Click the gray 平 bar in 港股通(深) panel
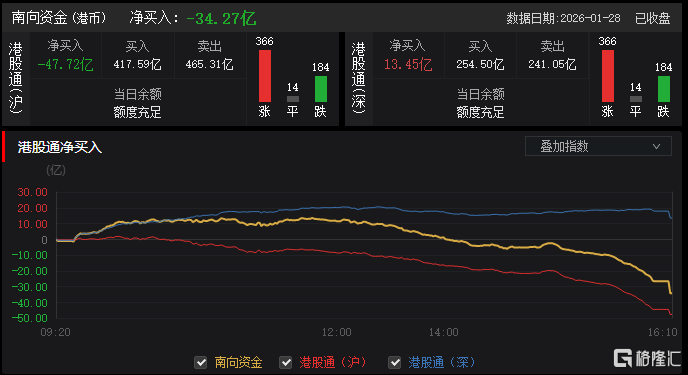This screenshot has width=688, height=375. (636, 99)
